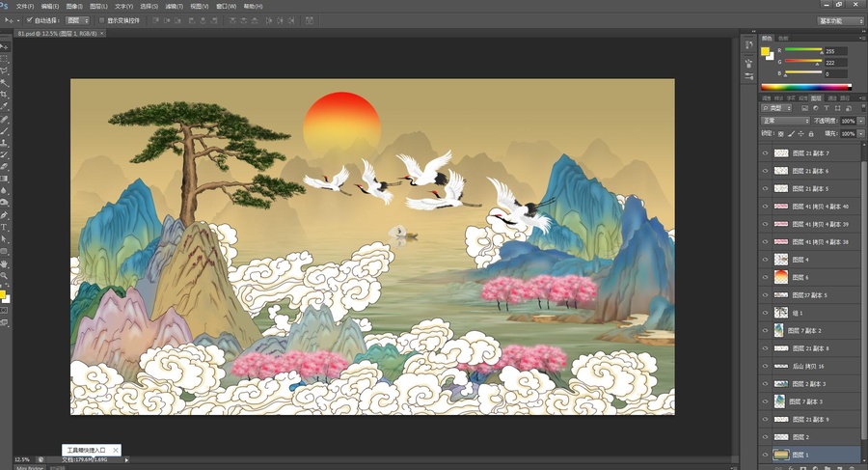Click the 12.5% zoom level field

[x=22, y=459]
